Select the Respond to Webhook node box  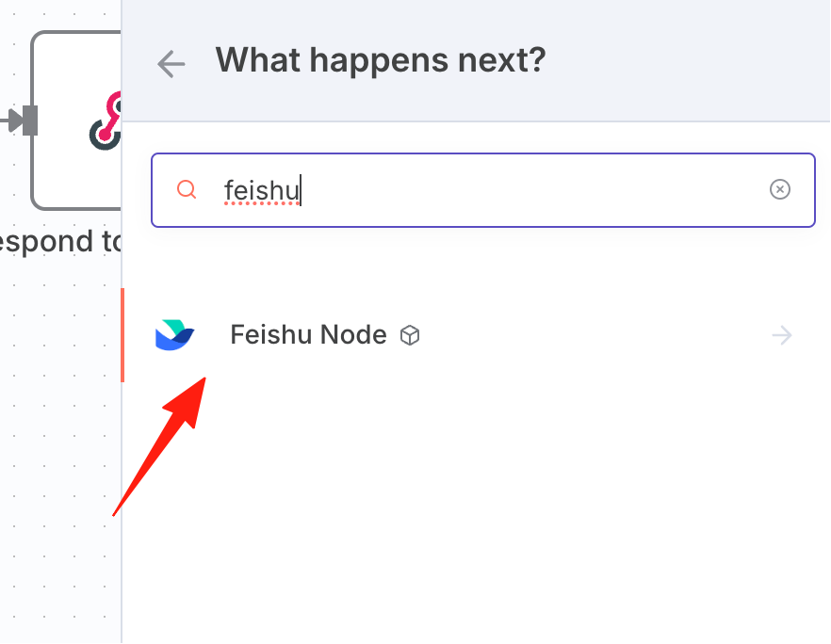pyautogui.click(x=76, y=121)
